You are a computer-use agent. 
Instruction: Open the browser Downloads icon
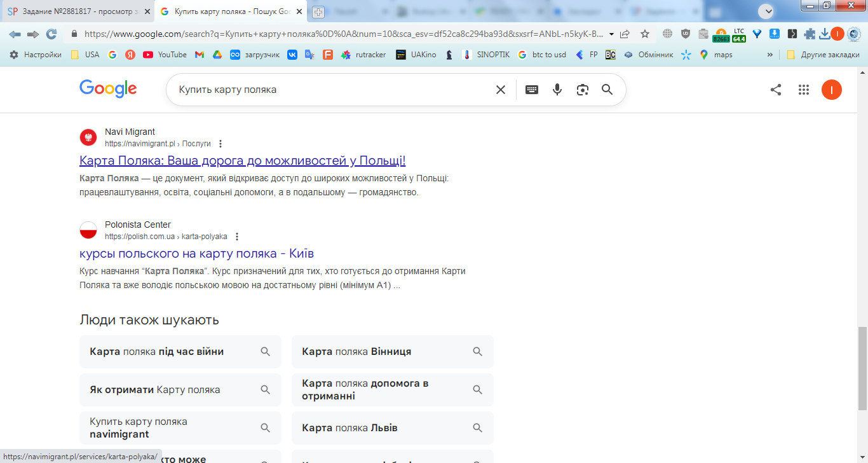(x=825, y=34)
